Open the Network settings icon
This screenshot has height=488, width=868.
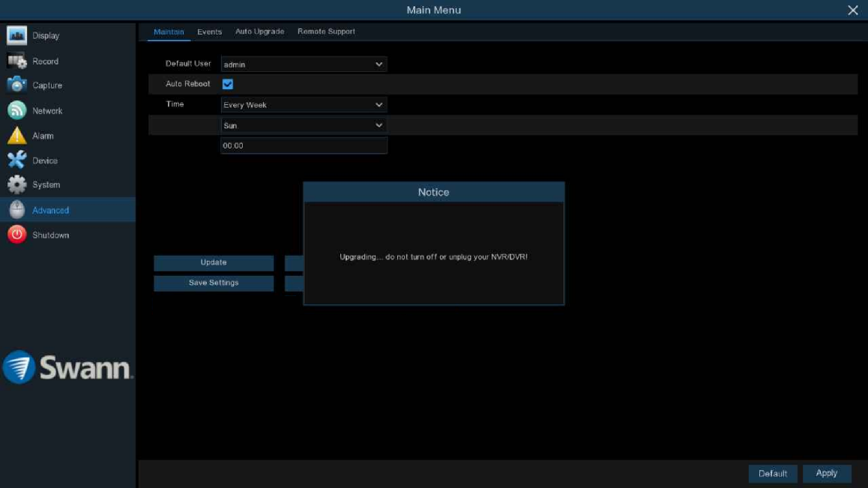point(16,110)
